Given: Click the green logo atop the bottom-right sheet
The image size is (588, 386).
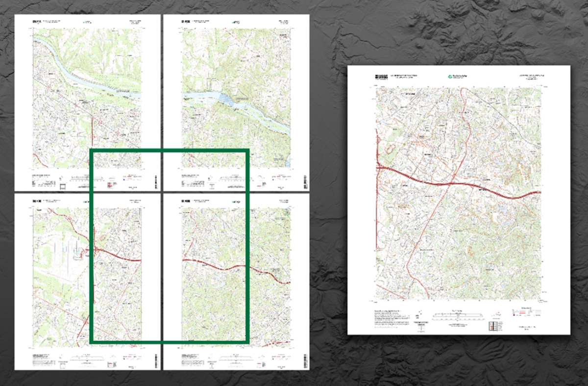Looking at the screenshot, I should tap(233, 202).
